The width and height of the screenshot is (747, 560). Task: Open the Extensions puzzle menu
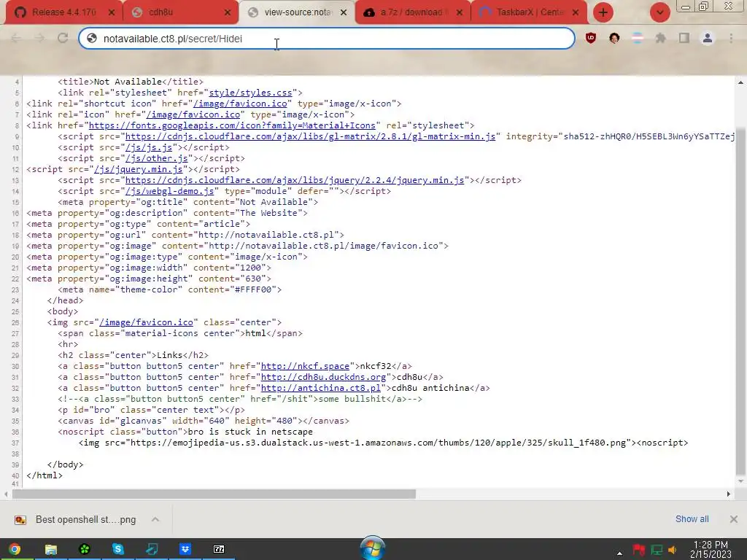click(661, 38)
